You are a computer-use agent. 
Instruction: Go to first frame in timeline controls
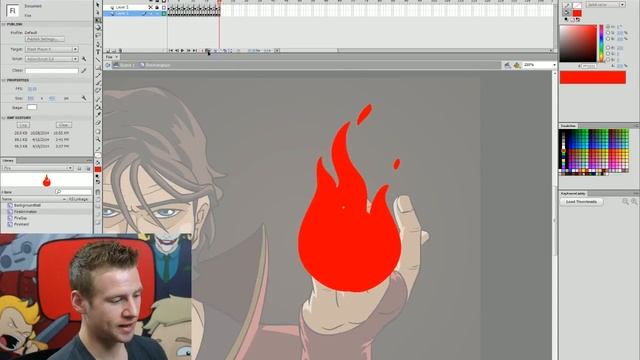point(171,51)
